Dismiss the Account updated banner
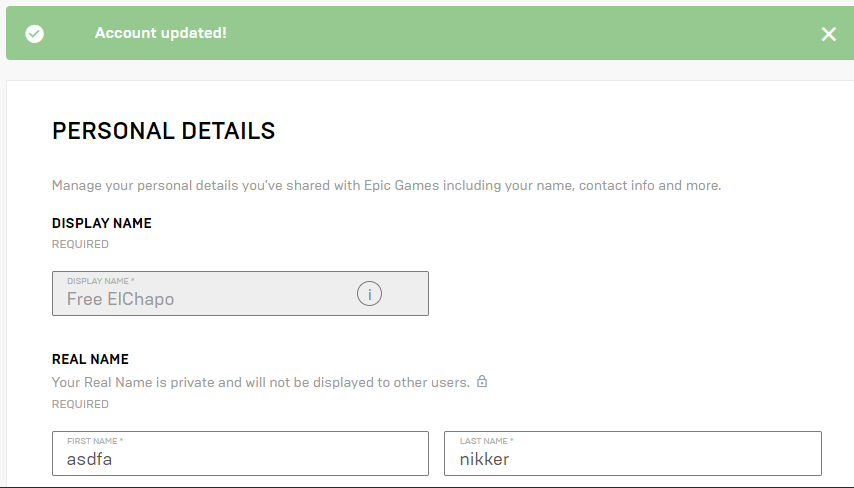Viewport: 854px width, 488px height. 828,34
